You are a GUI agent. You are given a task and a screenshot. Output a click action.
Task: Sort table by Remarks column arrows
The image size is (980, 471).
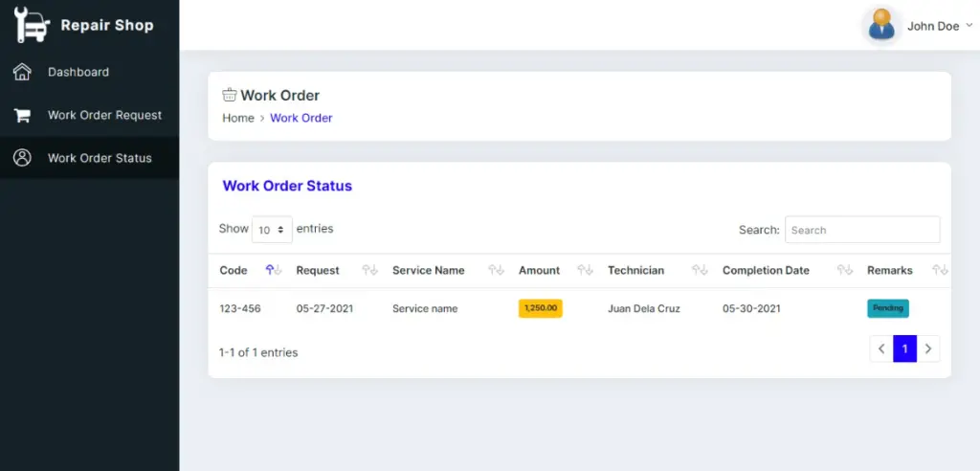coord(940,270)
